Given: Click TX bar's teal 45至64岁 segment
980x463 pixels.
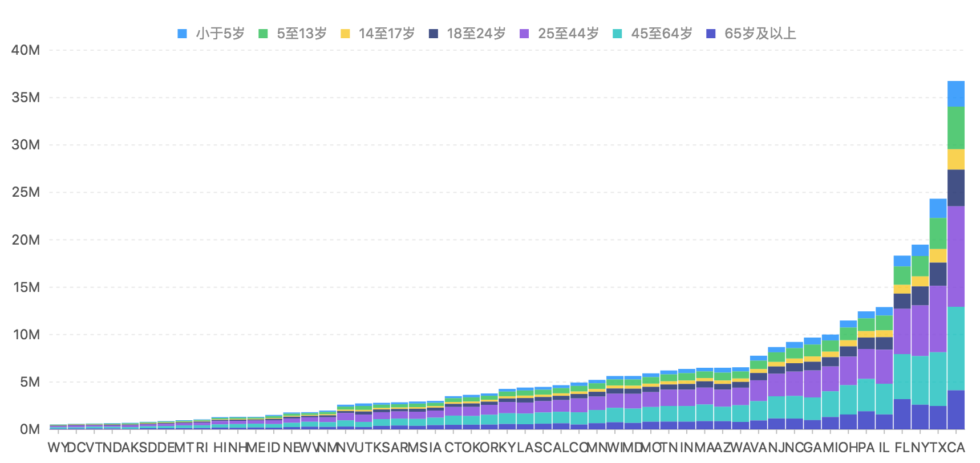Looking at the screenshot, I should click(x=938, y=379).
